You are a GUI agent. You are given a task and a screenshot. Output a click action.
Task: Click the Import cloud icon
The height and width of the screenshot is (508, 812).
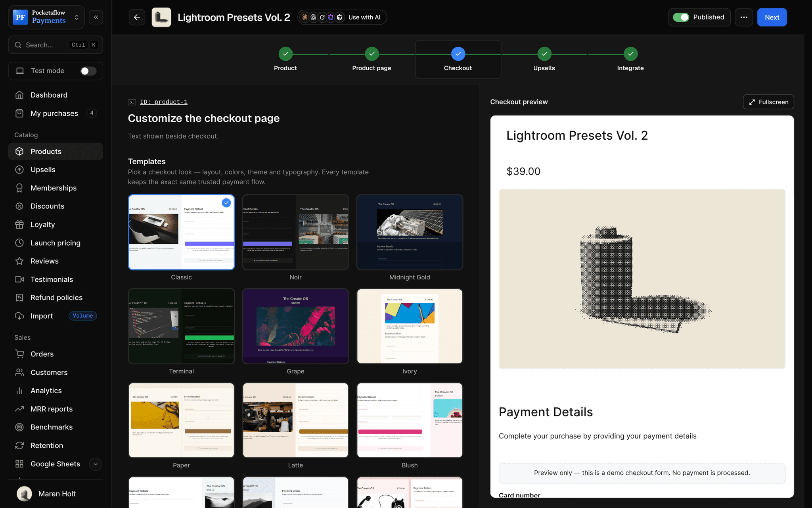click(19, 316)
